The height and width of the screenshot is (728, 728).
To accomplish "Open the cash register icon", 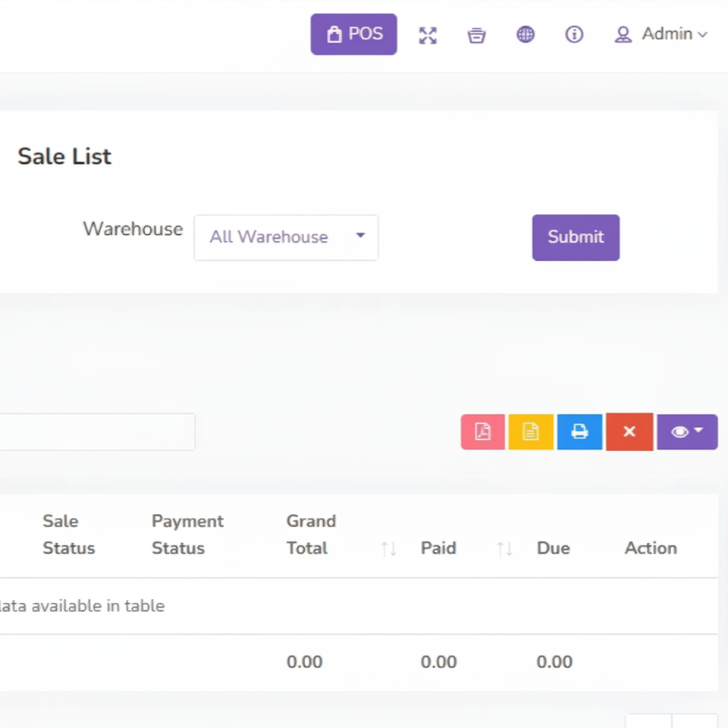I will point(476,35).
